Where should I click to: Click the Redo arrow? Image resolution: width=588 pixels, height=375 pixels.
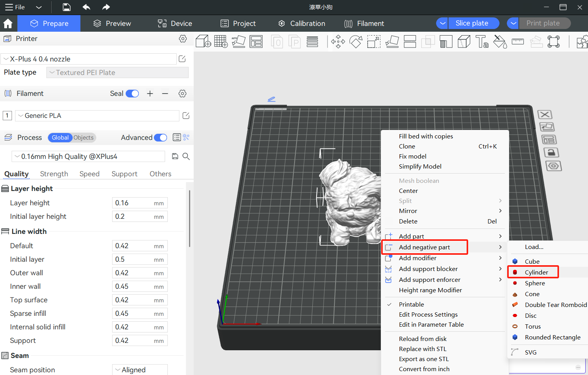[x=106, y=7]
